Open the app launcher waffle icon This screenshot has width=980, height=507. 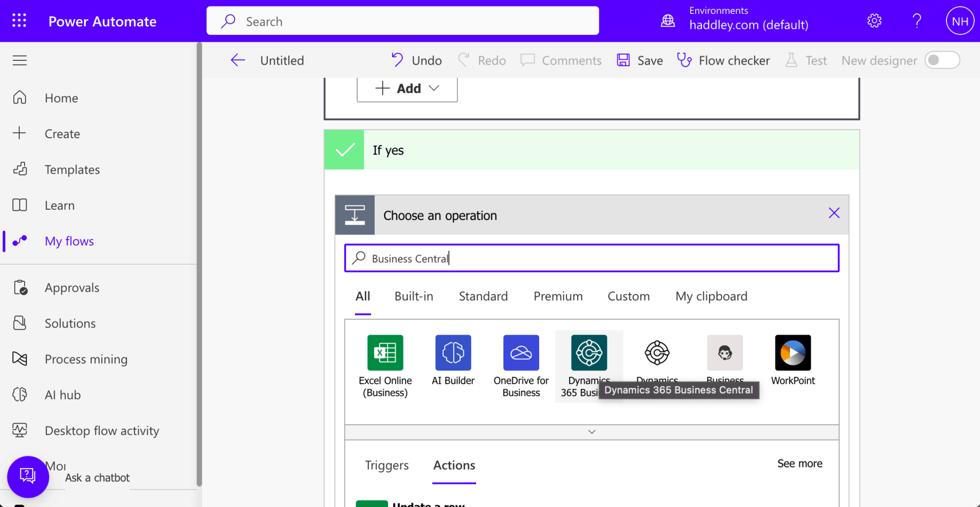(19, 21)
